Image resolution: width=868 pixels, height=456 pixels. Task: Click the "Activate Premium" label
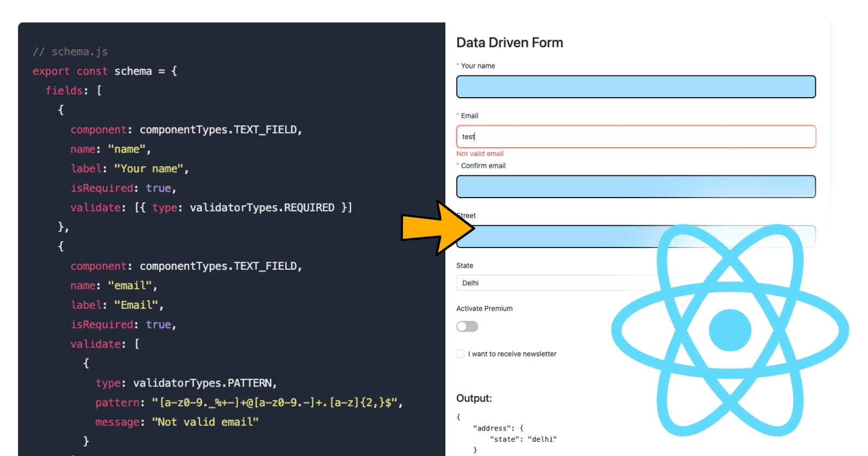484,308
